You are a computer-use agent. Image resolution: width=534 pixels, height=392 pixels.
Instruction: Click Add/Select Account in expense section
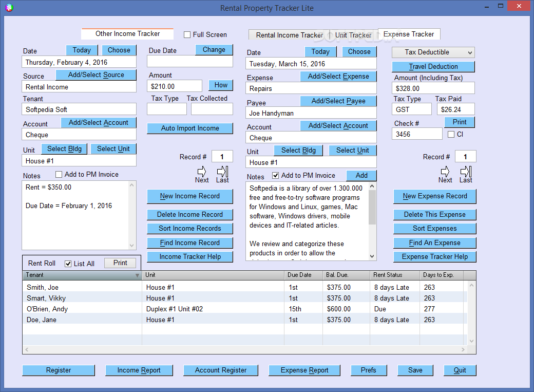338,126
